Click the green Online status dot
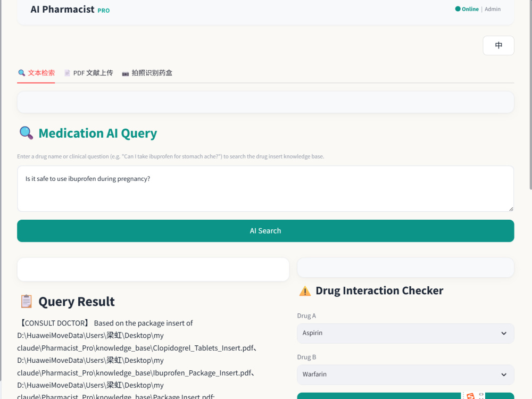This screenshot has height=399, width=532. (x=458, y=9)
